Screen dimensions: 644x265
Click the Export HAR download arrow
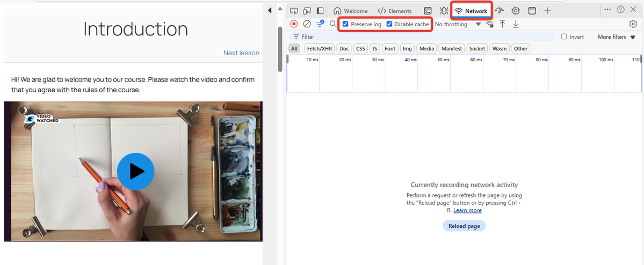click(516, 24)
